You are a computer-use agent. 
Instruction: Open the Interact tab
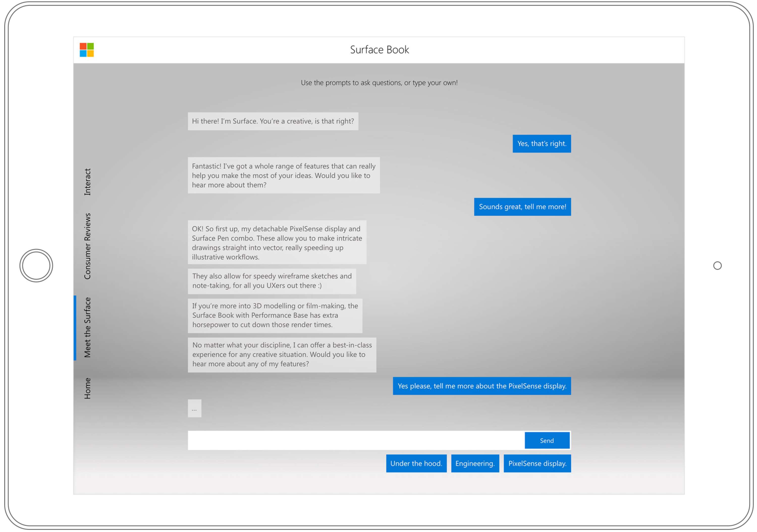coord(87,182)
